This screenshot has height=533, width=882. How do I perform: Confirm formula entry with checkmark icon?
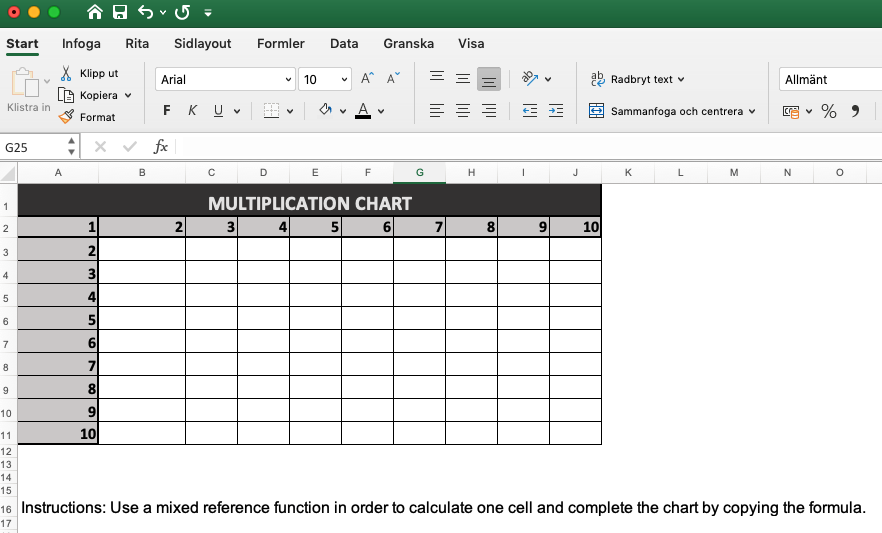coord(130,147)
